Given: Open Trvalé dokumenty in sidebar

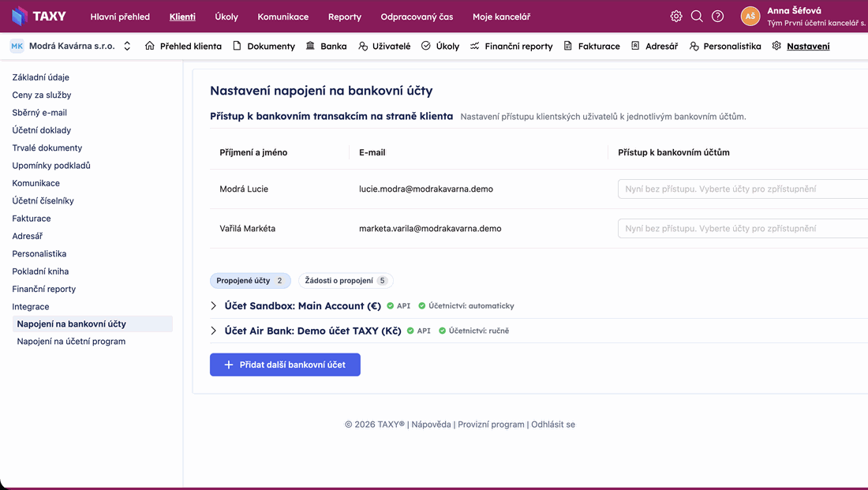Looking at the screenshot, I should click(47, 148).
